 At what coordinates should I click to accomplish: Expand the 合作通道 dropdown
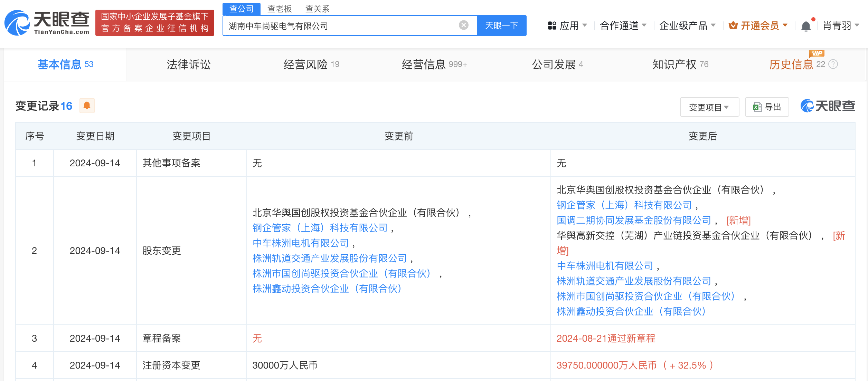click(x=623, y=26)
